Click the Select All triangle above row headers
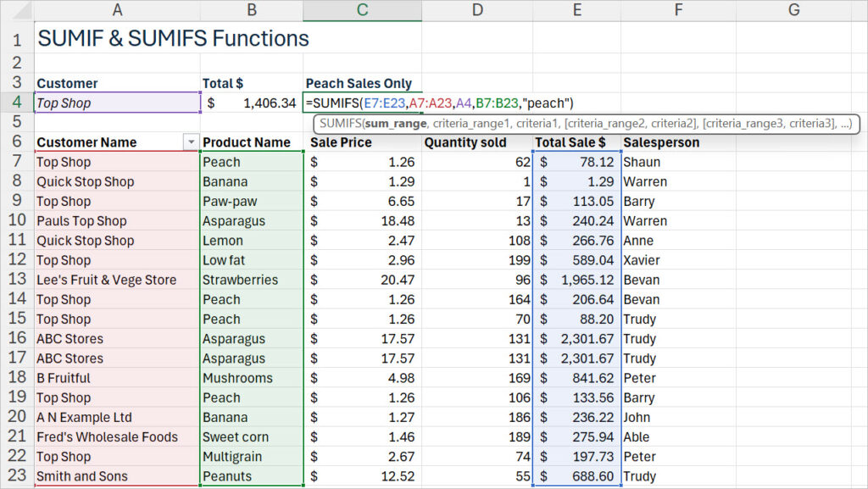The height and width of the screenshot is (489, 868). click(19, 10)
